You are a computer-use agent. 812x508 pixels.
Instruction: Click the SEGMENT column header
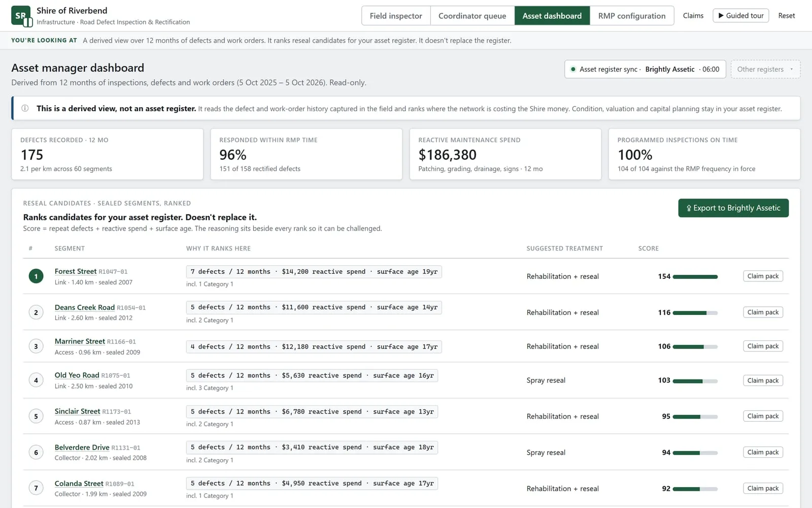(x=70, y=248)
